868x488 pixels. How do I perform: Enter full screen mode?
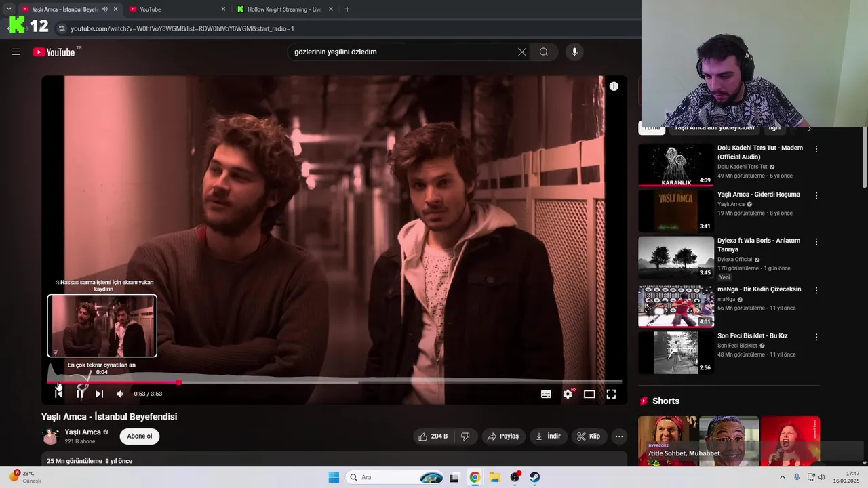coord(611,394)
